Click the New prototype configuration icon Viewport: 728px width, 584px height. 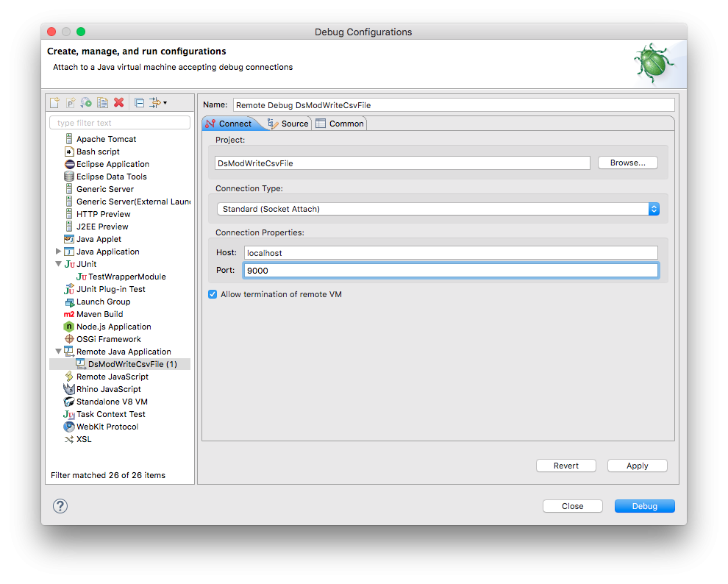click(x=71, y=103)
